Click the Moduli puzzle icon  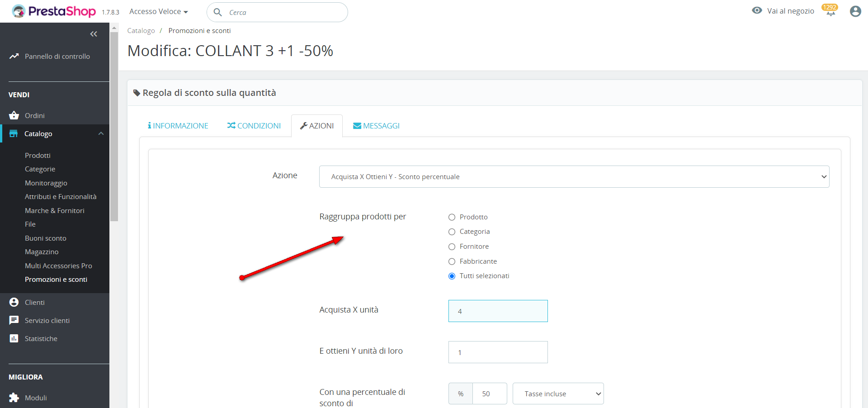coord(14,398)
